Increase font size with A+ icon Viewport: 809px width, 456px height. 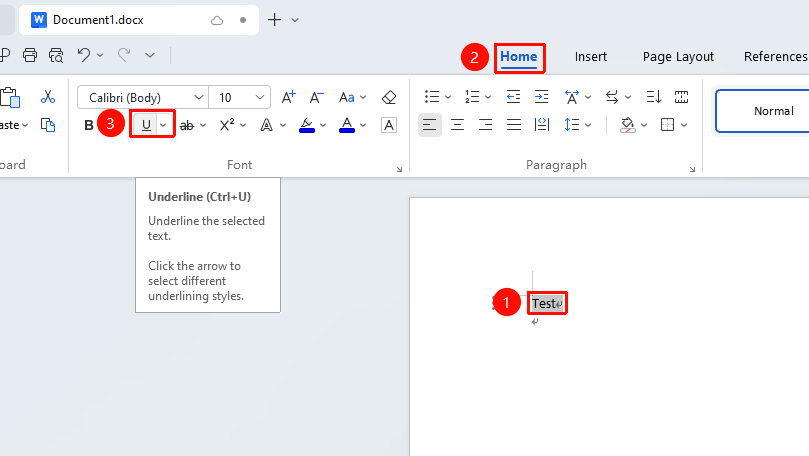288,97
